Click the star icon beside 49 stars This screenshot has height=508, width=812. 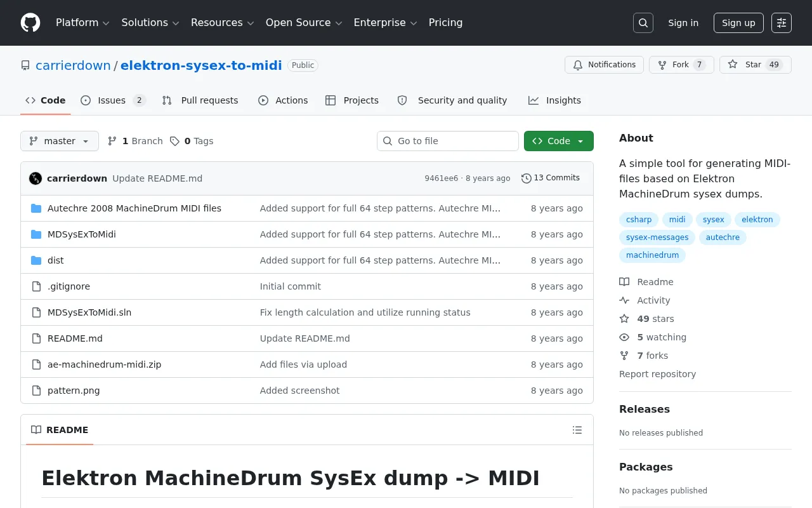624,319
